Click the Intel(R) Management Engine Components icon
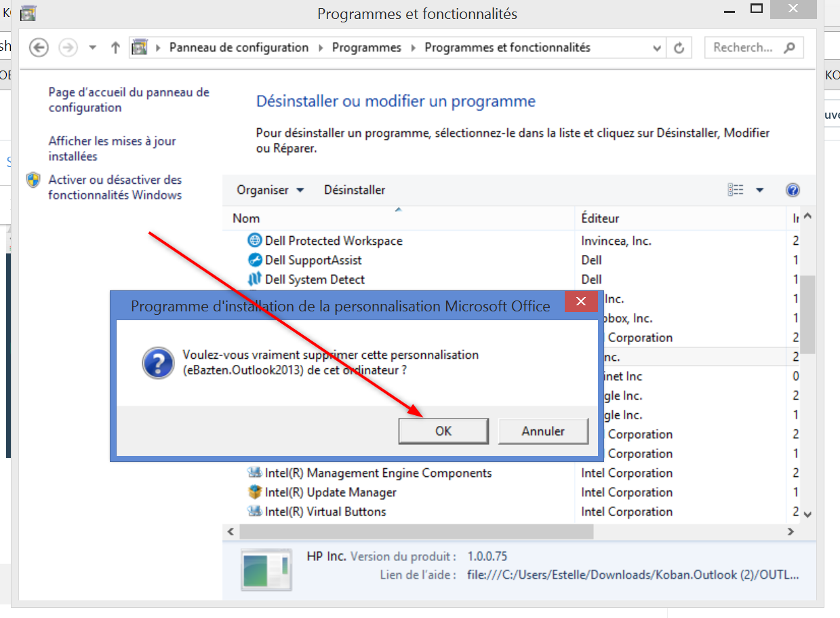The height and width of the screenshot is (618, 840). [x=254, y=473]
